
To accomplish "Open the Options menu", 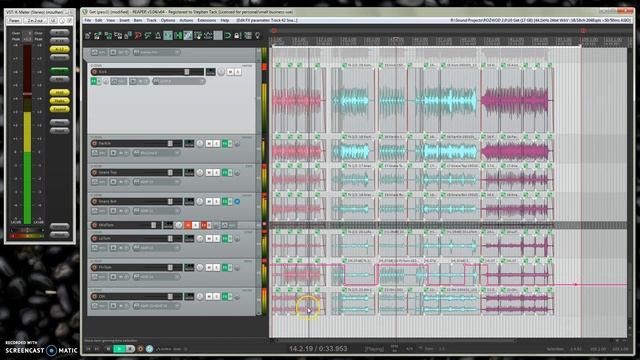I will pos(168,20).
